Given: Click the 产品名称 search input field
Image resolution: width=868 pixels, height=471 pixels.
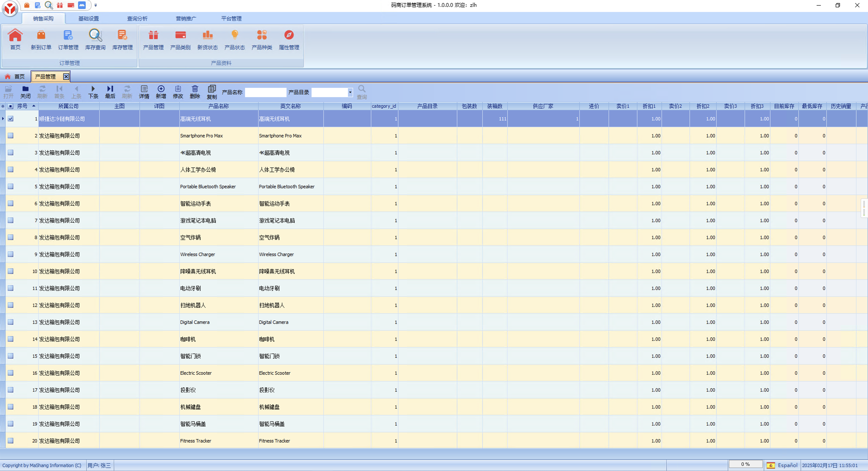Looking at the screenshot, I should click(265, 92).
